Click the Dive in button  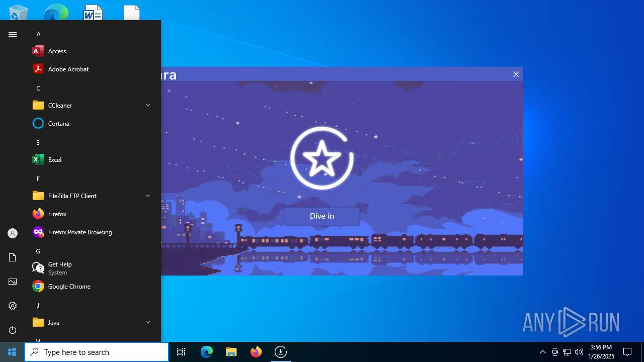[322, 216]
